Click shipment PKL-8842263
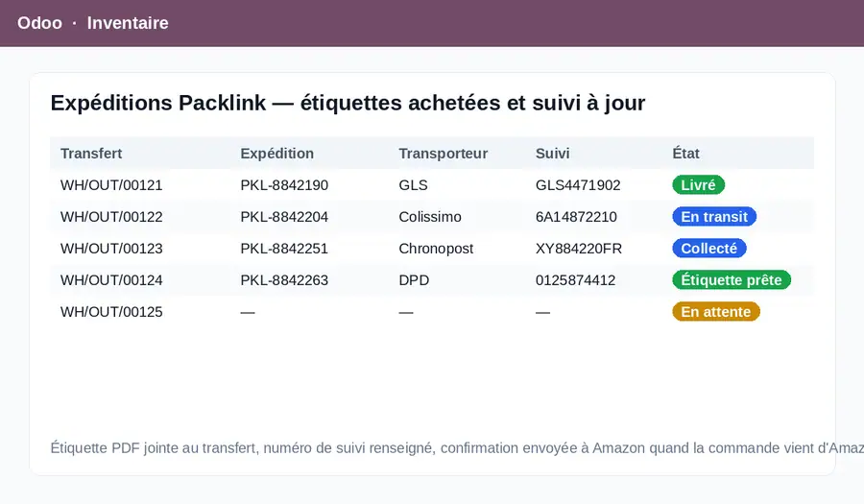The height and width of the screenshot is (504, 864). point(284,280)
